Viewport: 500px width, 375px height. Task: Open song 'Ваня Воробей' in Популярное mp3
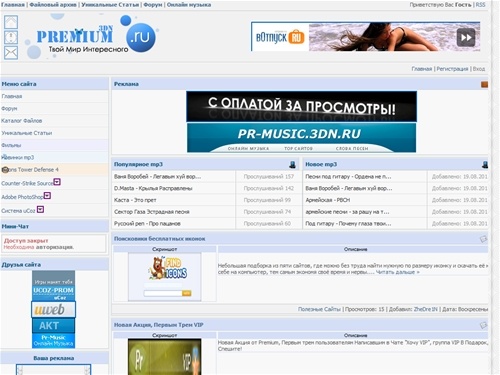157,177
